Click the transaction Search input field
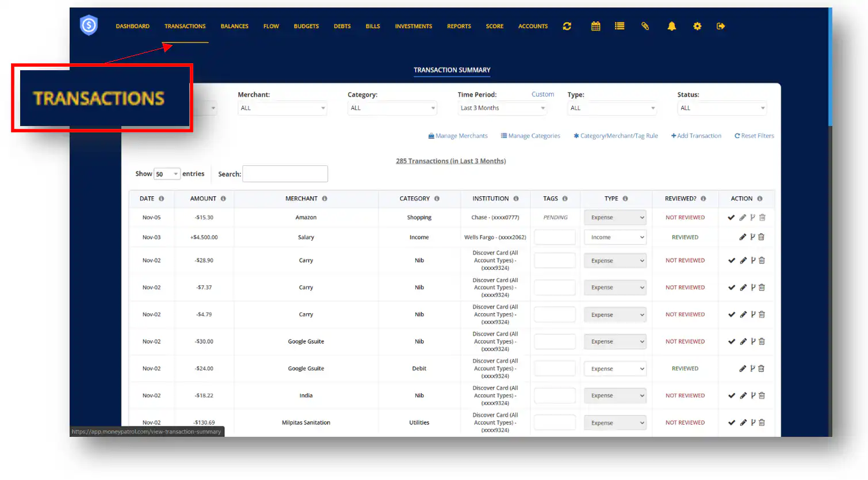This screenshot has width=868, height=480. (285, 174)
